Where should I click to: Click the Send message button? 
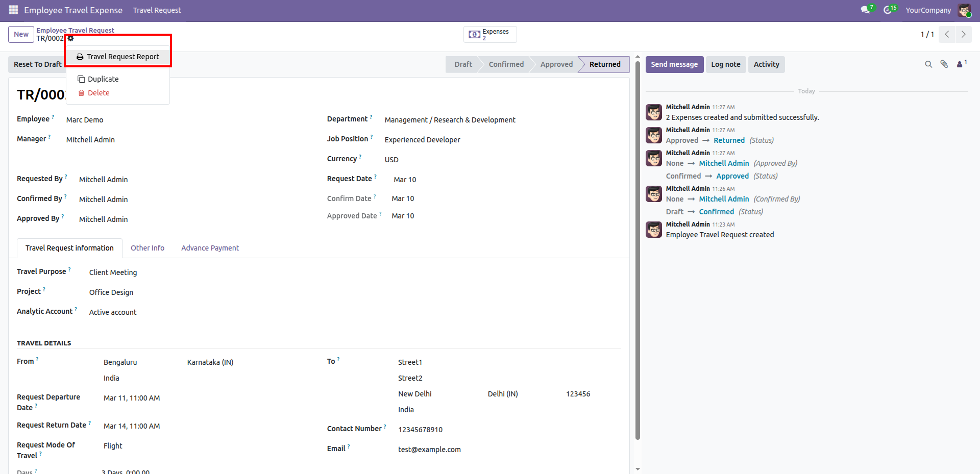pyautogui.click(x=674, y=64)
